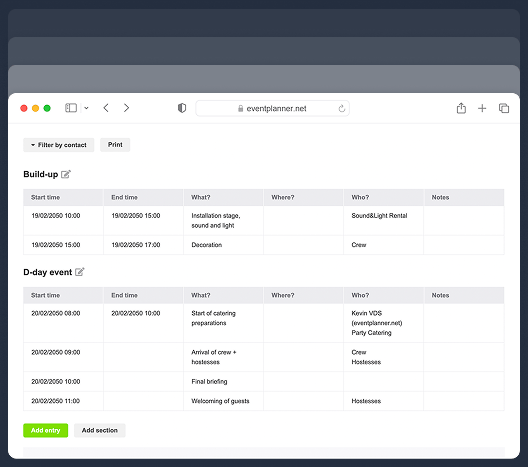The height and width of the screenshot is (467, 528).
Task: Click '20/02/2050 09:00' start time
Action: click(x=56, y=352)
